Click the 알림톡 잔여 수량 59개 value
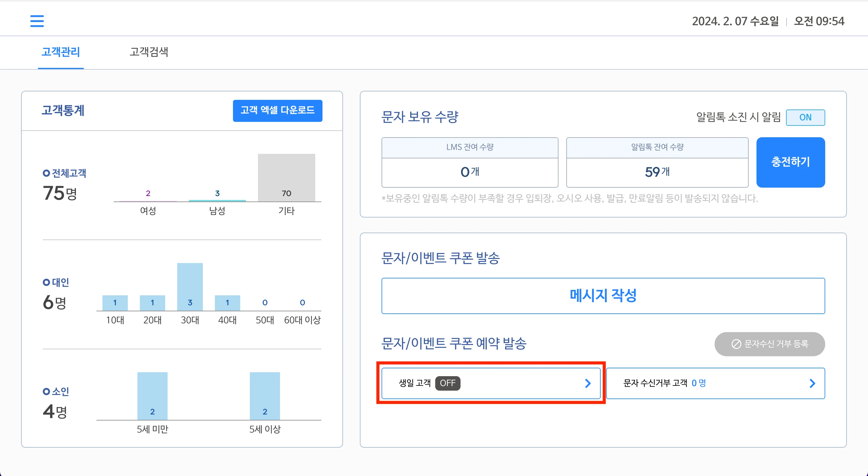 (657, 172)
